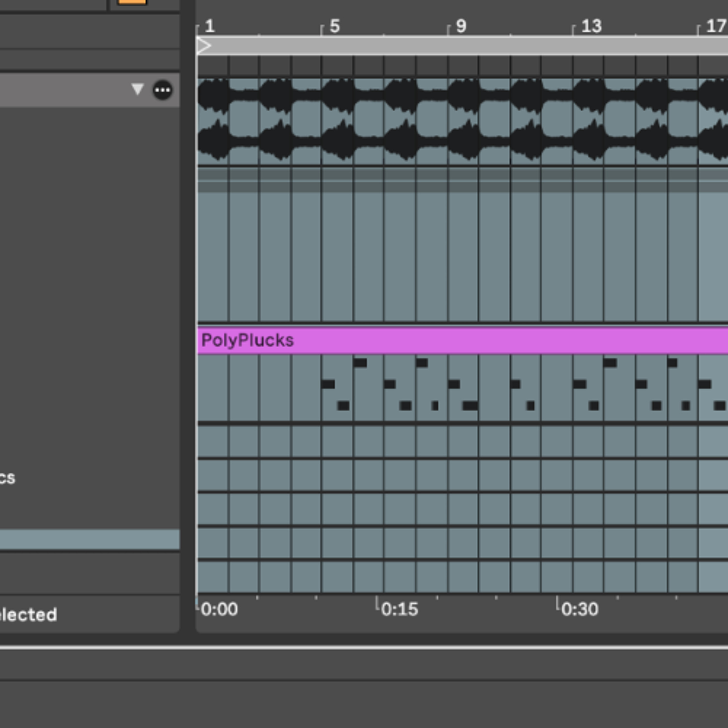The height and width of the screenshot is (728, 728).
Task: Toggle the orange button at the top
Action: [x=132, y=2]
